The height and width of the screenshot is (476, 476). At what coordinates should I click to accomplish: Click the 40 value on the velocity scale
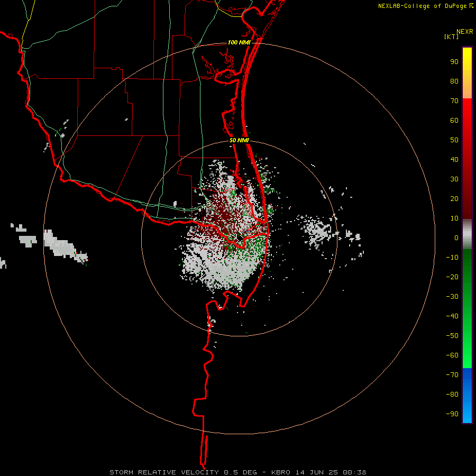[x=454, y=160]
